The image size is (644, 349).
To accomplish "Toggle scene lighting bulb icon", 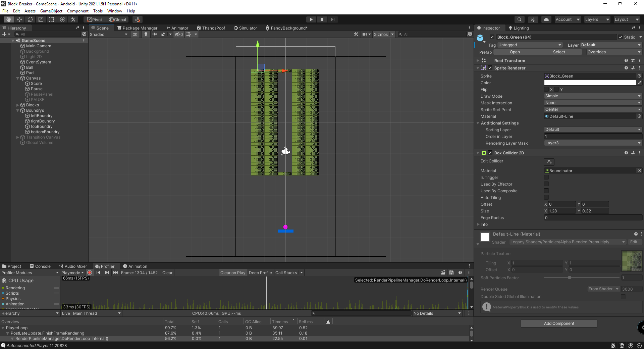I will [x=146, y=34].
